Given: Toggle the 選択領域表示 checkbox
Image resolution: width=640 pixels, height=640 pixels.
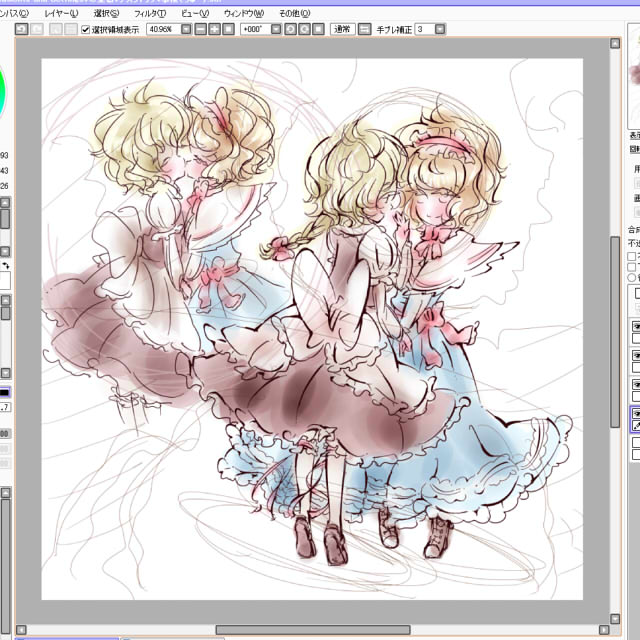Looking at the screenshot, I should [85, 30].
